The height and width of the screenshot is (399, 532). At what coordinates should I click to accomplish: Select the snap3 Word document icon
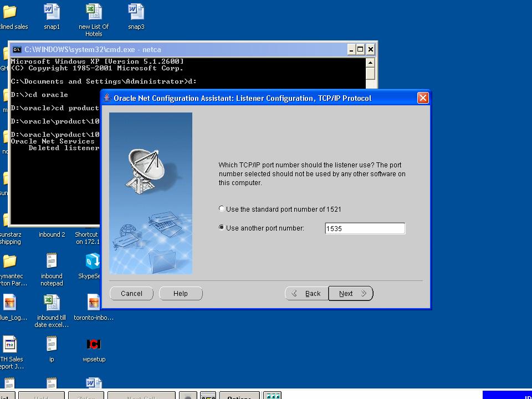136,12
